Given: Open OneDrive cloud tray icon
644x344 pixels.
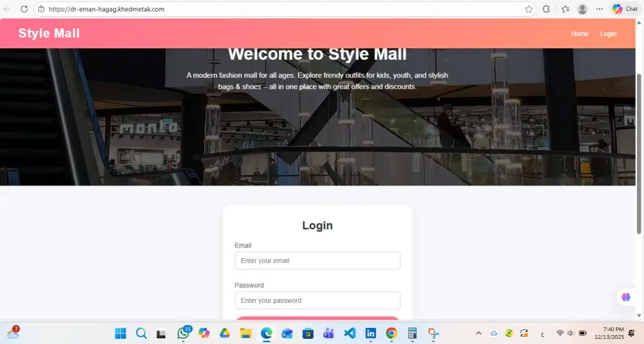Looking at the screenshot, I should tap(494, 333).
